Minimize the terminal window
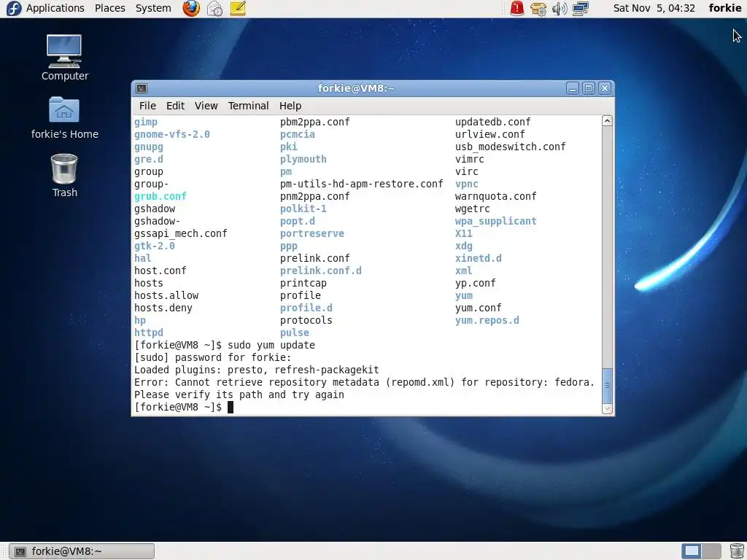The height and width of the screenshot is (560, 747). pos(573,88)
